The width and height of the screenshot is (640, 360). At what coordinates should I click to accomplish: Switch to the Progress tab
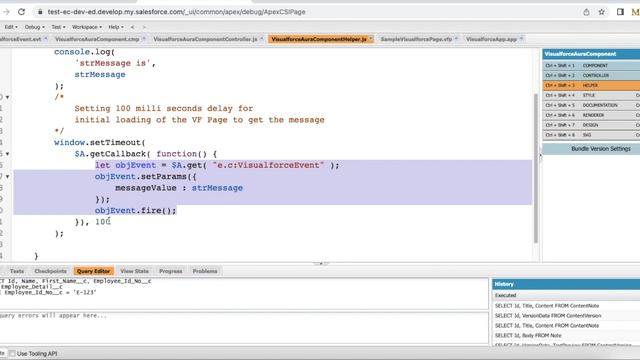(171, 271)
